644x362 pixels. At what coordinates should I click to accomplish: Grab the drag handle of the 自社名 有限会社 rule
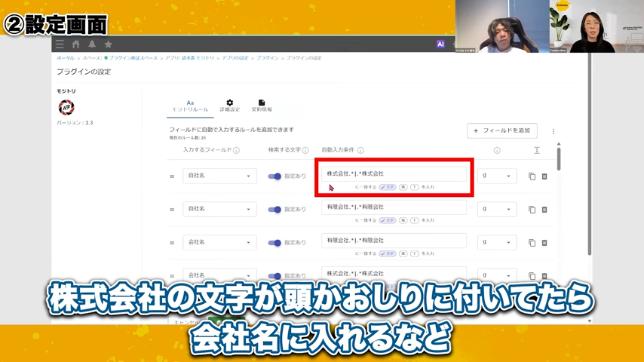pyautogui.click(x=172, y=210)
